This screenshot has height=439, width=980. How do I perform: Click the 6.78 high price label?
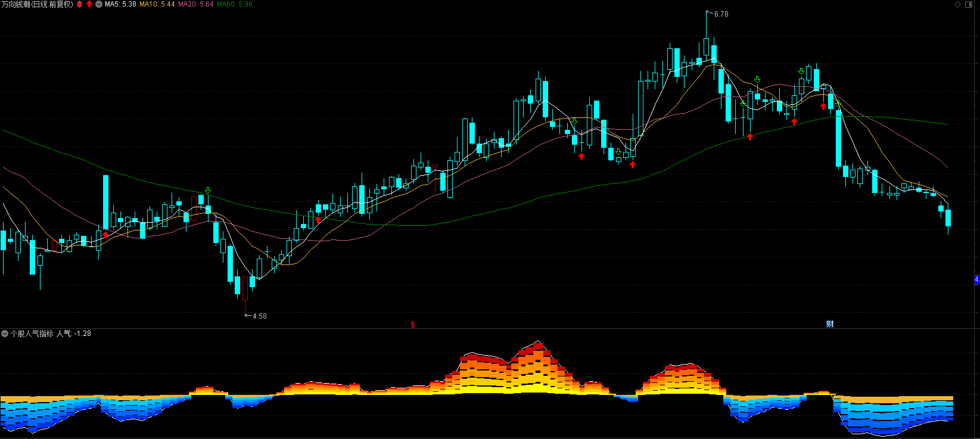click(x=721, y=14)
